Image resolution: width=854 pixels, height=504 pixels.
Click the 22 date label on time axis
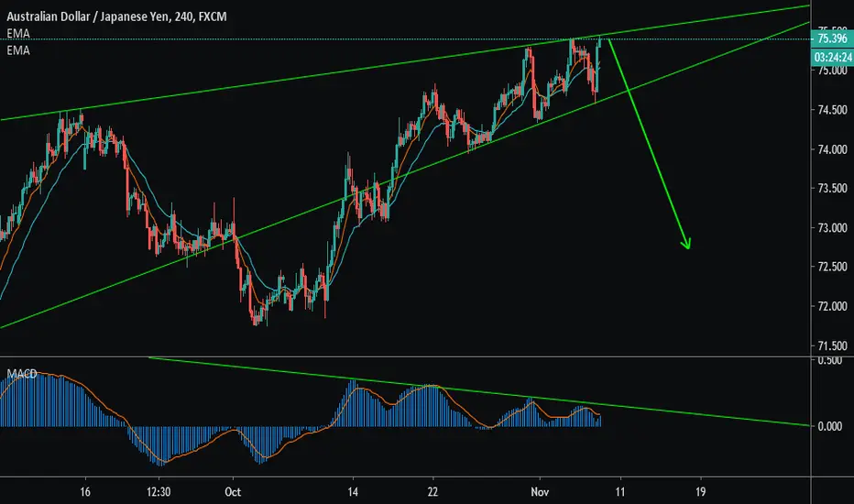(432, 492)
